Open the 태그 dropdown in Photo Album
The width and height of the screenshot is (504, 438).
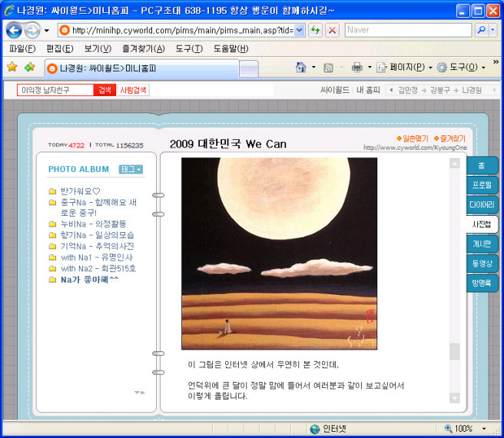point(131,169)
